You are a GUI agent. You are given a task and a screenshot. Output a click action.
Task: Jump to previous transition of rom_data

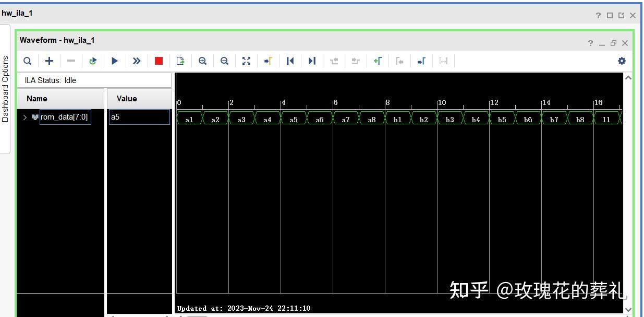point(290,61)
